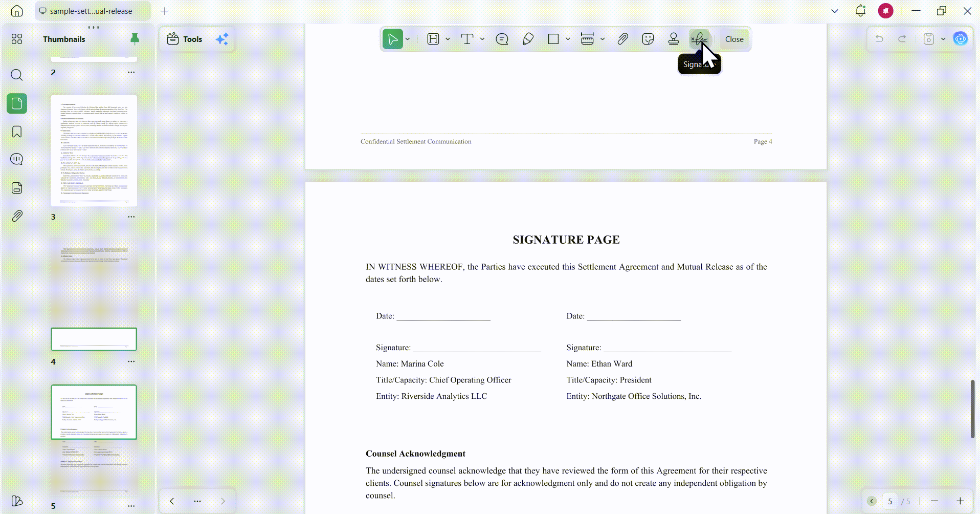The width and height of the screenshot is (980, 514).
Task: Open the bottom bar more options ellipsis
Action: [x=197, y=501]
